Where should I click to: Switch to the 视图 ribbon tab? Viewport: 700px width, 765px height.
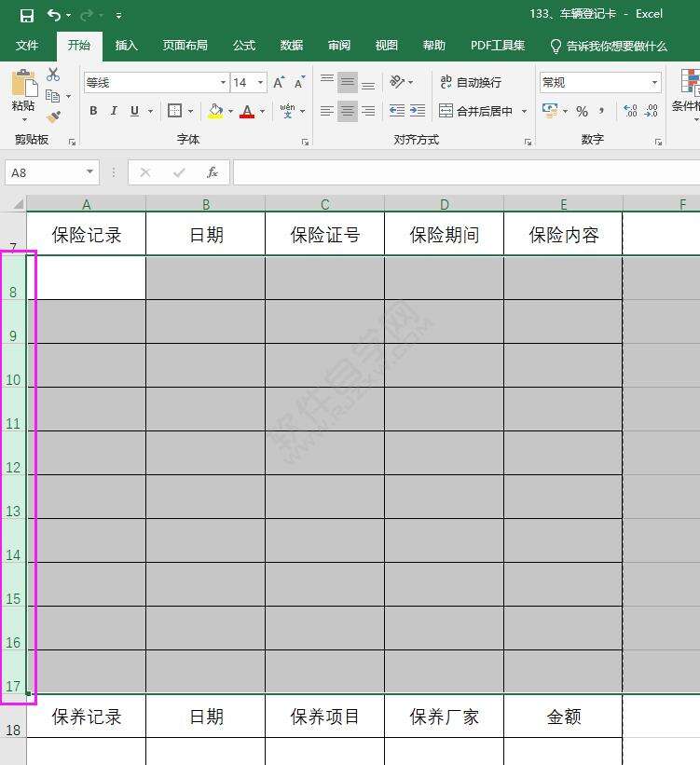pos(387,46)
